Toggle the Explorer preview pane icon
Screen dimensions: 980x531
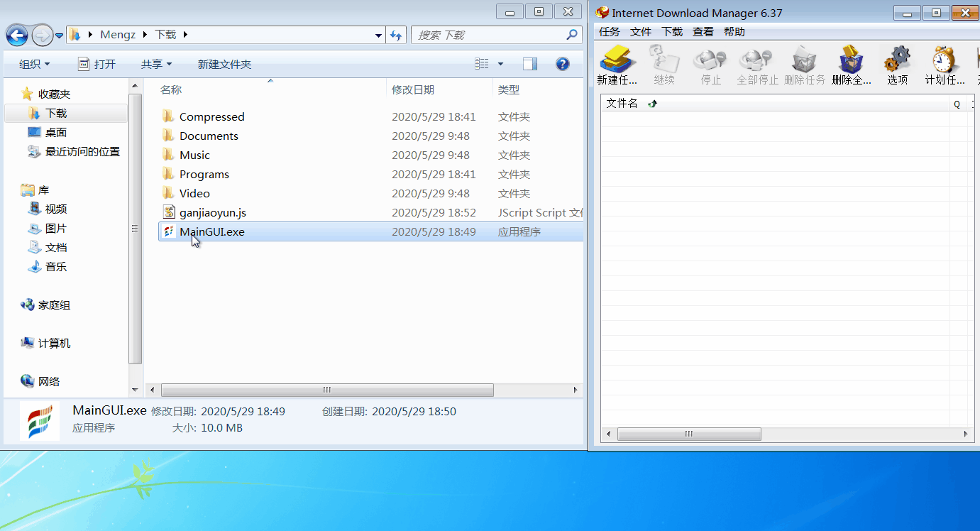[530, 64]
